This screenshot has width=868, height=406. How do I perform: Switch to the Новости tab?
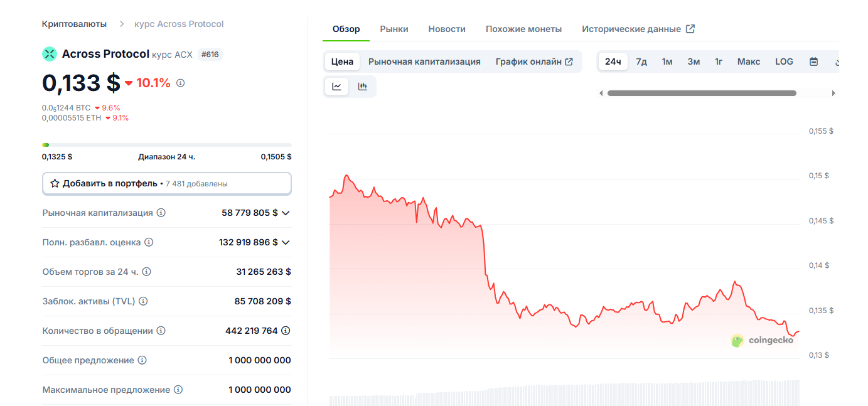(446, 28)
